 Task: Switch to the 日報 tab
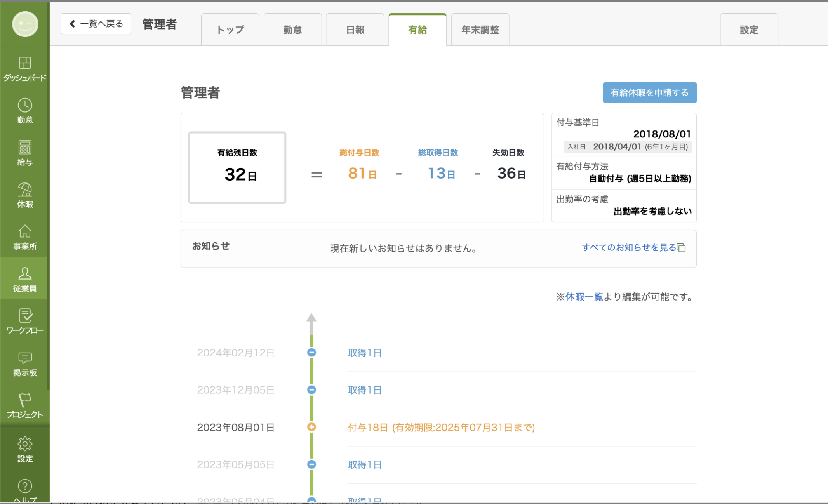[x=355, y=30]
